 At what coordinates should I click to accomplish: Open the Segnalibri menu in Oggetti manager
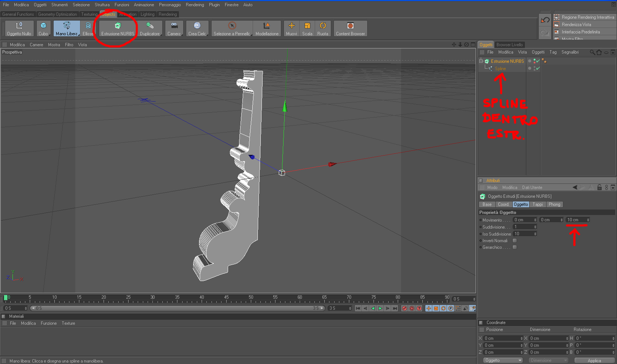(570, 52)
